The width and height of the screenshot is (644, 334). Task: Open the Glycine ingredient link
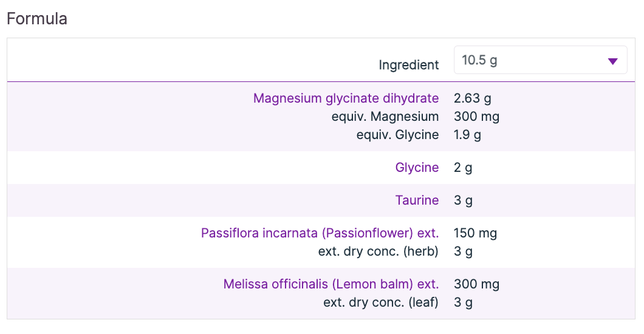coord(417,168)
